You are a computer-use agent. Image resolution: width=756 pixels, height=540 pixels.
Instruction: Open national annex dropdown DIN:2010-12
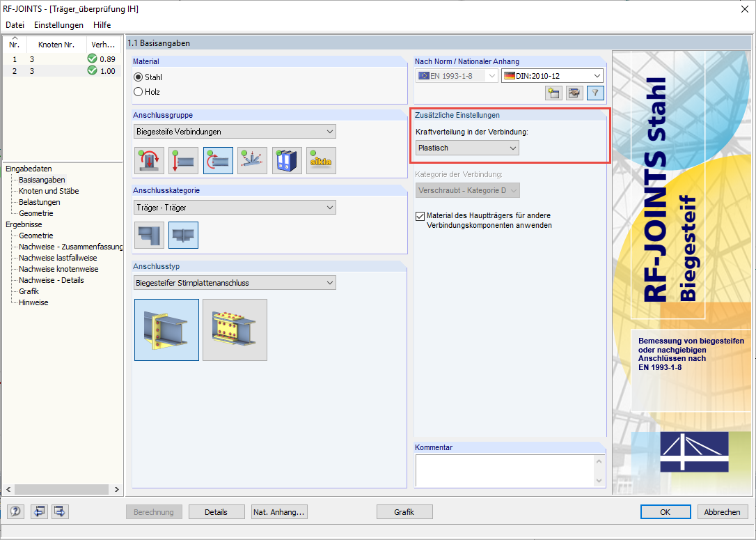pyautogui.click(x=553, y=76)
